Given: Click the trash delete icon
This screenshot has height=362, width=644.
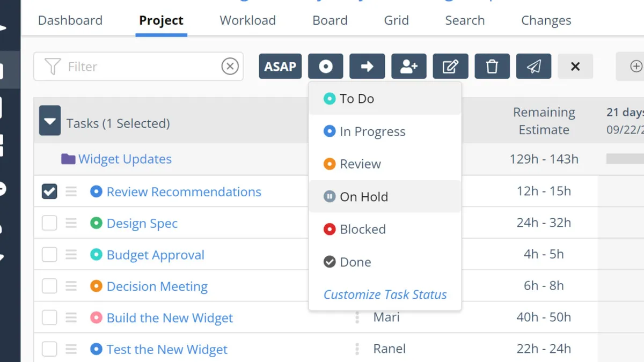Looking at the screenshot, I should tap(492, 67).
